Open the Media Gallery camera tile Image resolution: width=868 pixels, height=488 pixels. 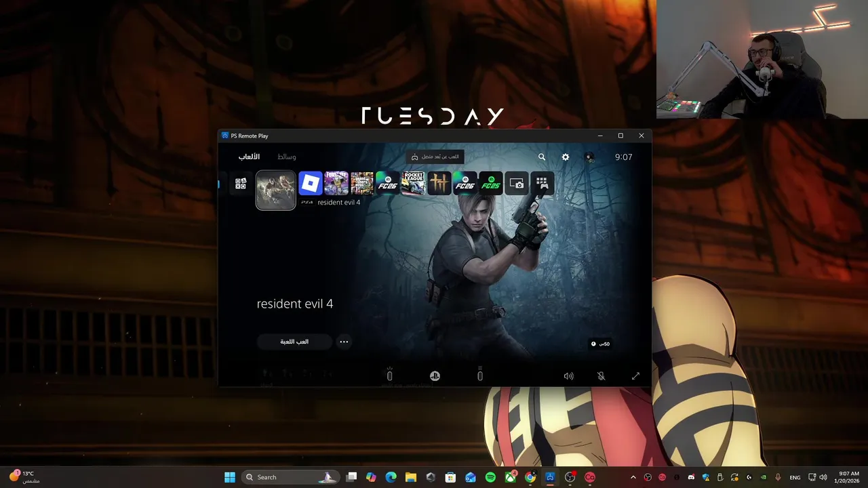516,184
